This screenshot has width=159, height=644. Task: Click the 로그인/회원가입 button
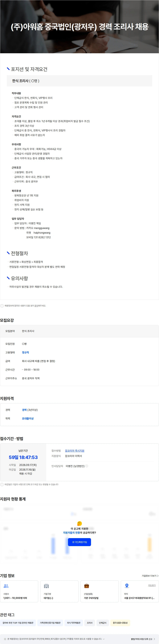click(x=79, y=542)
